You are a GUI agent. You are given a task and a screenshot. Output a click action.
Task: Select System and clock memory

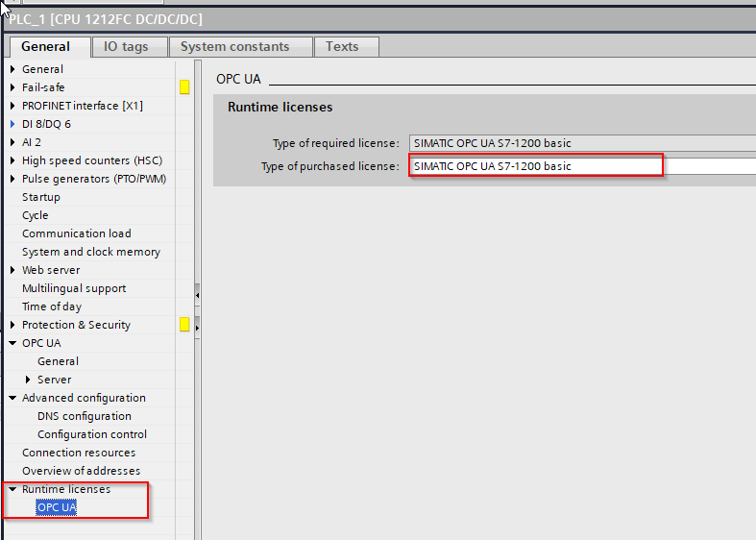pos(91,252)
